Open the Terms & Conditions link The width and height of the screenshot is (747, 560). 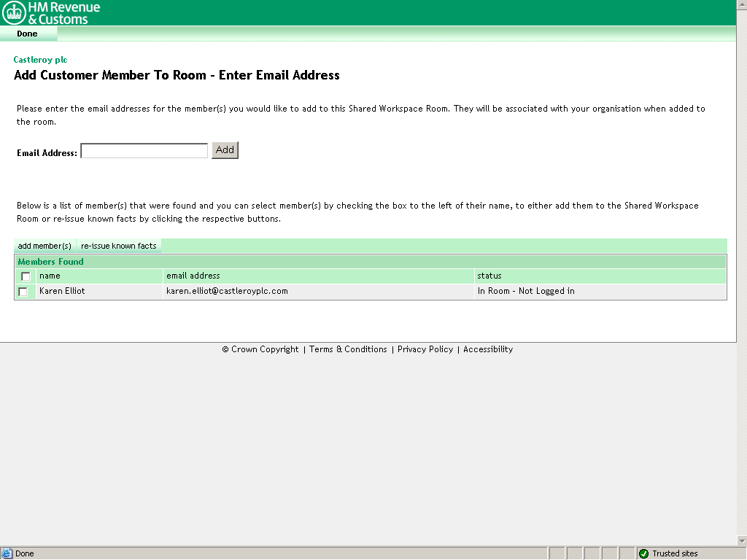pos(348,349)
